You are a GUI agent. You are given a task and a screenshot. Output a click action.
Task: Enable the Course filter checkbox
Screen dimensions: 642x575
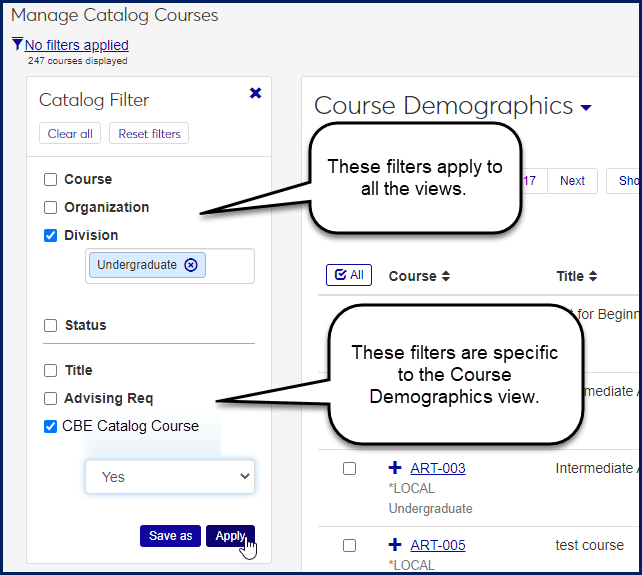(x=50, y=179)
